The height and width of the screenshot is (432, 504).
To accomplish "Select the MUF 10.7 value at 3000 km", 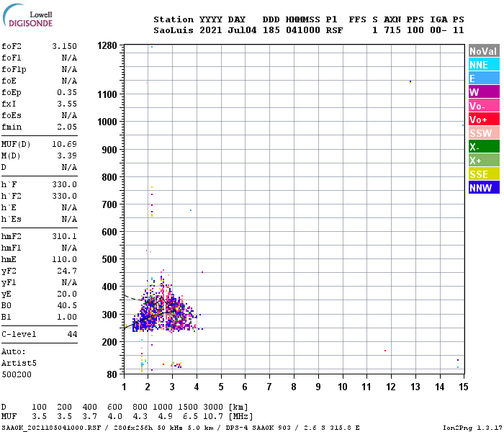I will point(213,417).
